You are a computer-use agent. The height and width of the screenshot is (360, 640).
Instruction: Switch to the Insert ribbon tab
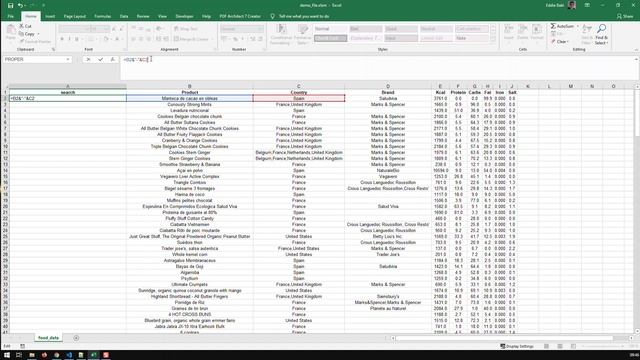click(x=50, y=16)
